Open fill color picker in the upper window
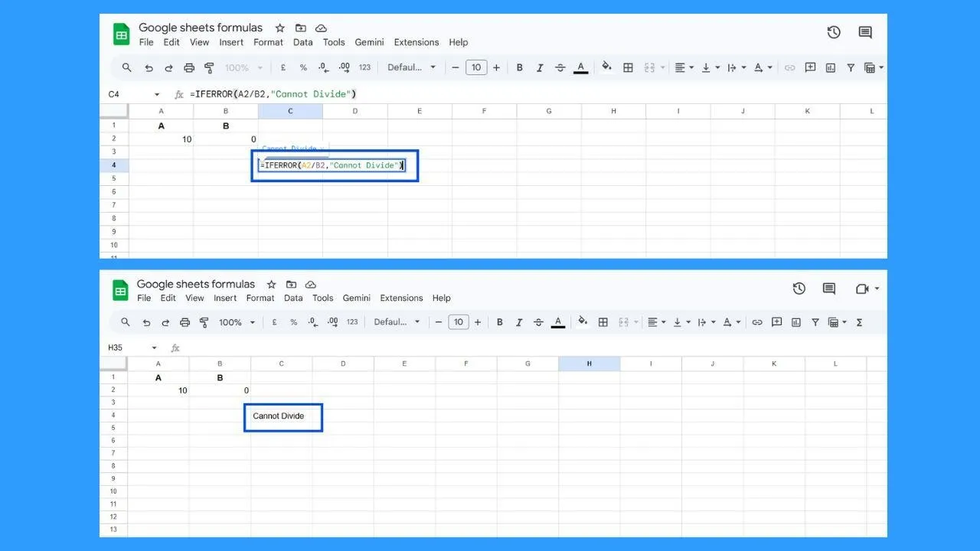The image size is (980, 551). pos(606,67)
